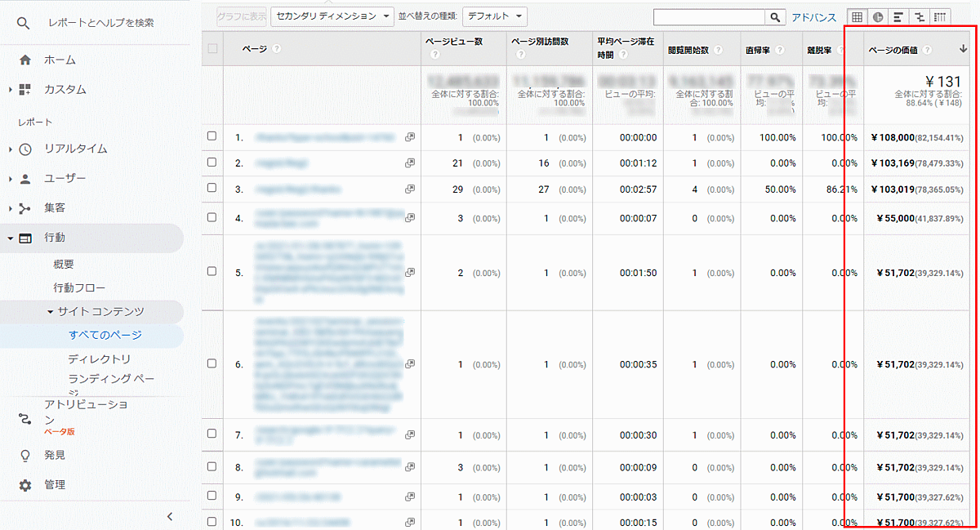Screen dimensions: 980x530
Task: Open row 1 page link in new window
Action: coord(410,137)
